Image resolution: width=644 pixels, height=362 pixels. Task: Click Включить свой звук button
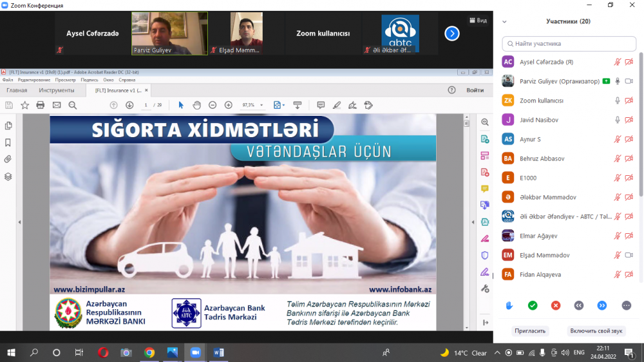point(596,331)
